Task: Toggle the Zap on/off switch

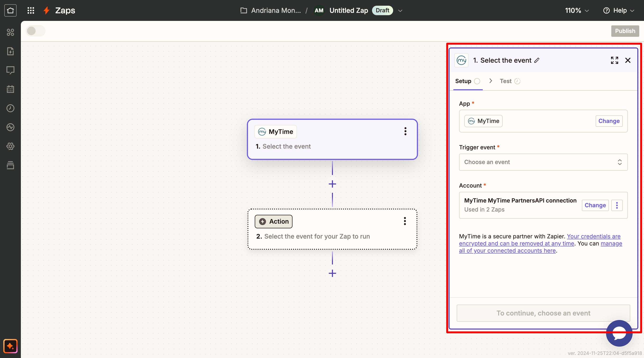Action: tap(36, 31)
